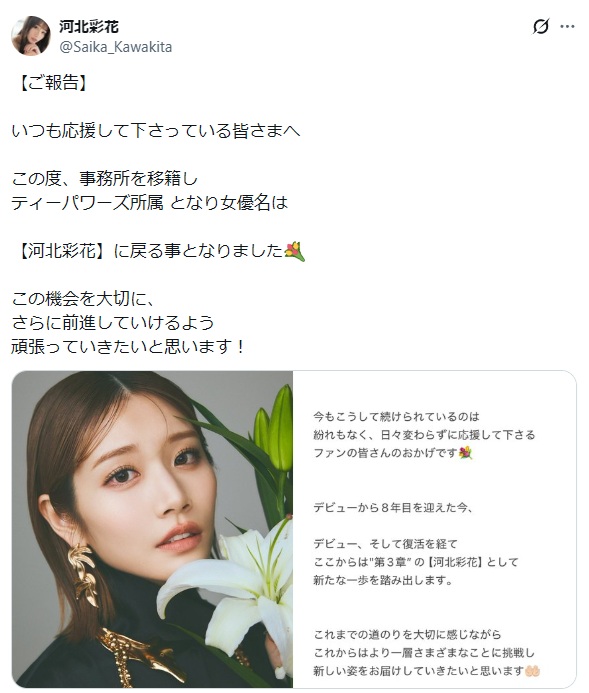Click the bouquet emoji after おかげです
This screenshot has width=589, height=693.
[x=465, y=453]
